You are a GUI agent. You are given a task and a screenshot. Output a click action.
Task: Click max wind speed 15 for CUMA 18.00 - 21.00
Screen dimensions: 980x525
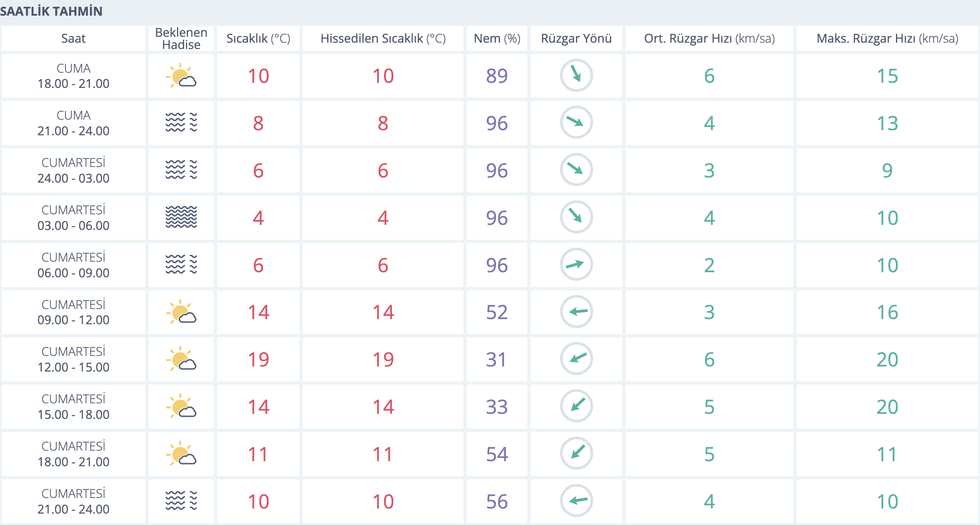[x=887, y=76]
